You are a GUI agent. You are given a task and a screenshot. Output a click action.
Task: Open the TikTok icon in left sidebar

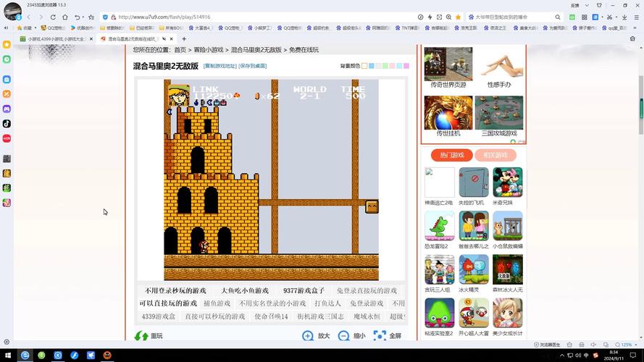7,124
